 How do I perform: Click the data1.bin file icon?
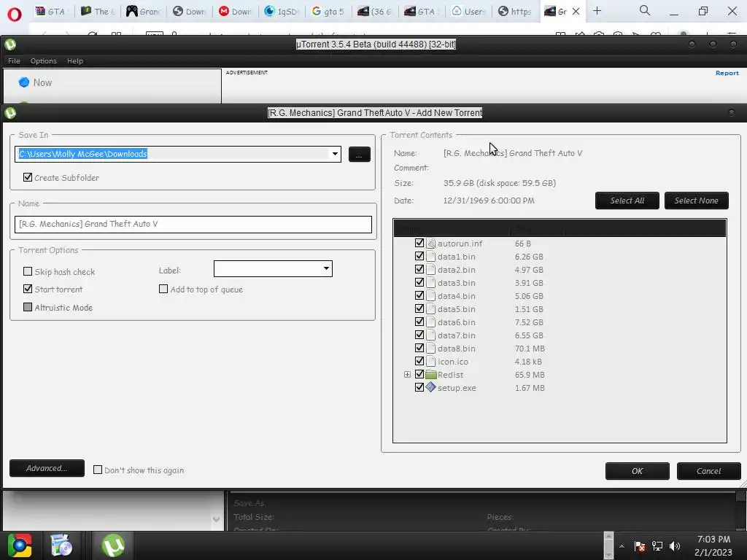coord(430,256)
